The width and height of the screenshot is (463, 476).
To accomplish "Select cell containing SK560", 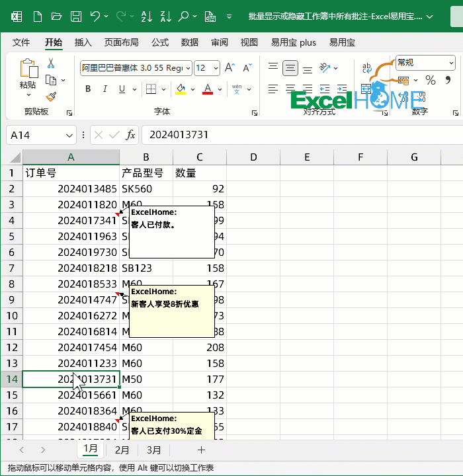I will tap(146, 189).
